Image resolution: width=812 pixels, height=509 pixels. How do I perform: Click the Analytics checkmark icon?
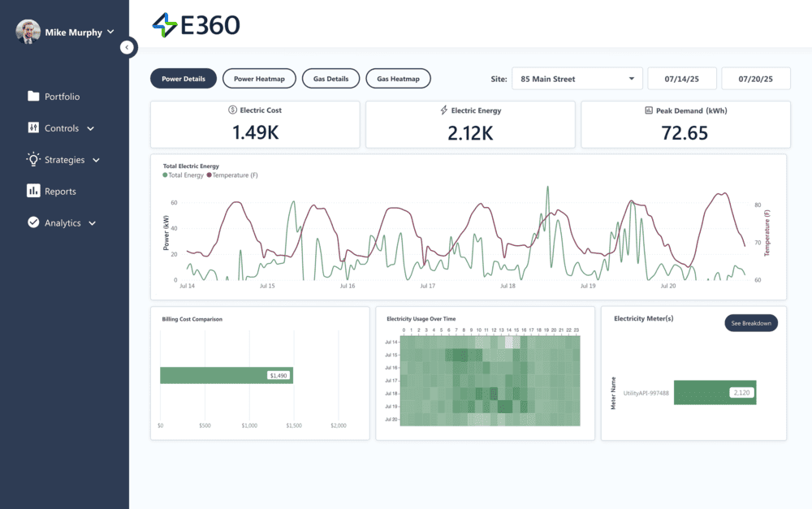pos(32,222)
